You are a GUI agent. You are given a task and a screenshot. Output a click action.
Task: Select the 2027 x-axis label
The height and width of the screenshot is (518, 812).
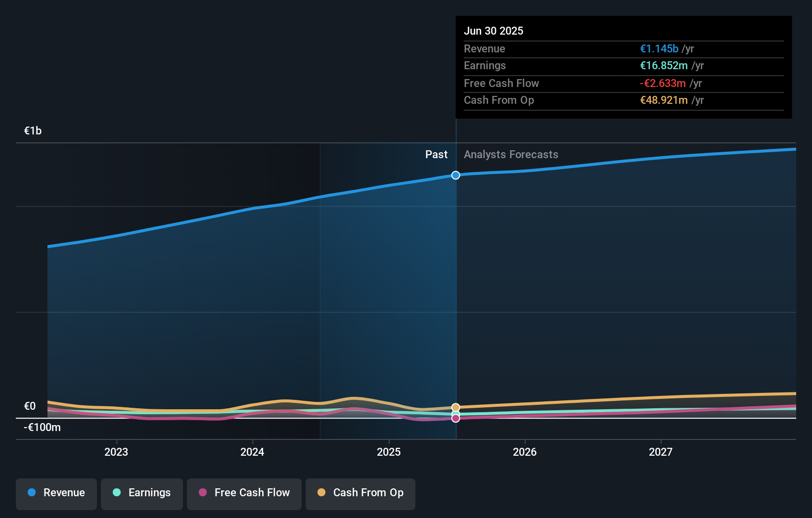click(661, 452)
